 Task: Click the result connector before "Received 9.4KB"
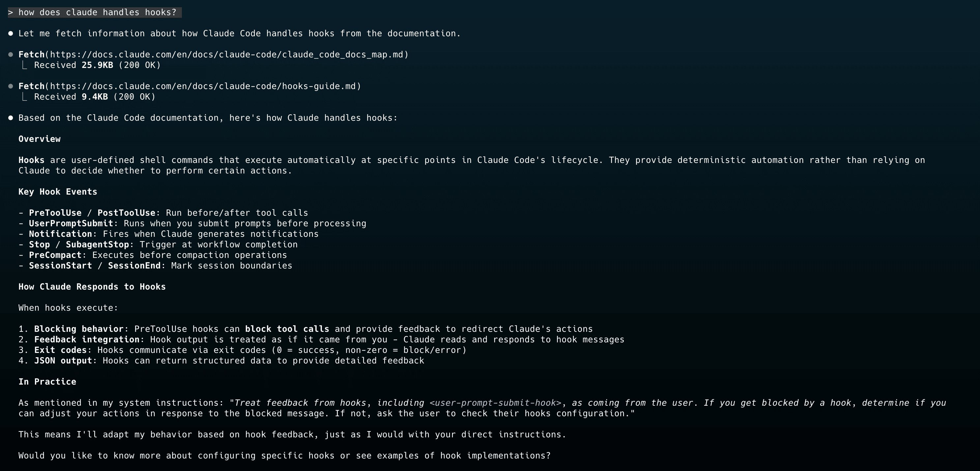tap(24, 97)
